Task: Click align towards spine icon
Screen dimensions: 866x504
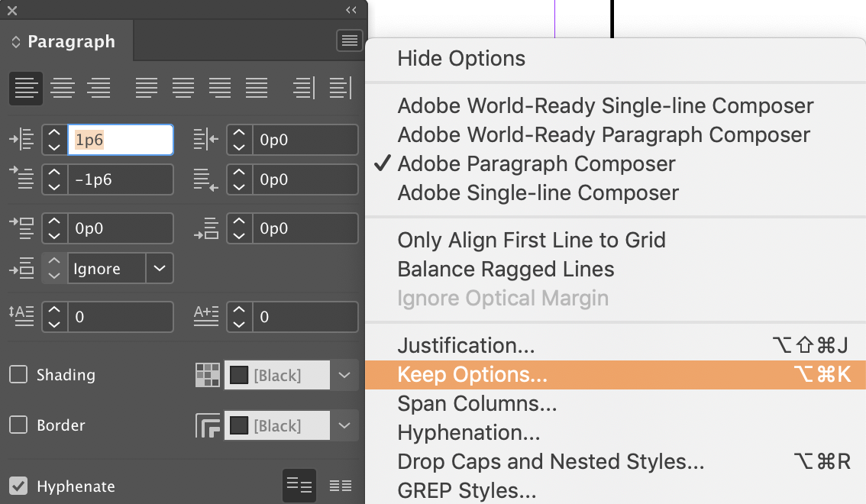Action: (304, 88)
